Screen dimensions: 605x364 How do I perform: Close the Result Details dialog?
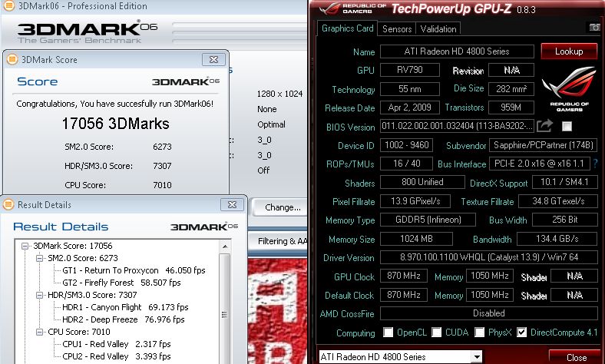232,204
